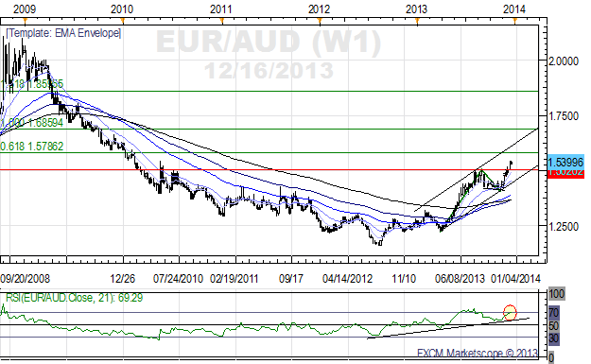This screenshot has height=364, width=591.
Task: Click the 2011 year label
Action: 220,9
